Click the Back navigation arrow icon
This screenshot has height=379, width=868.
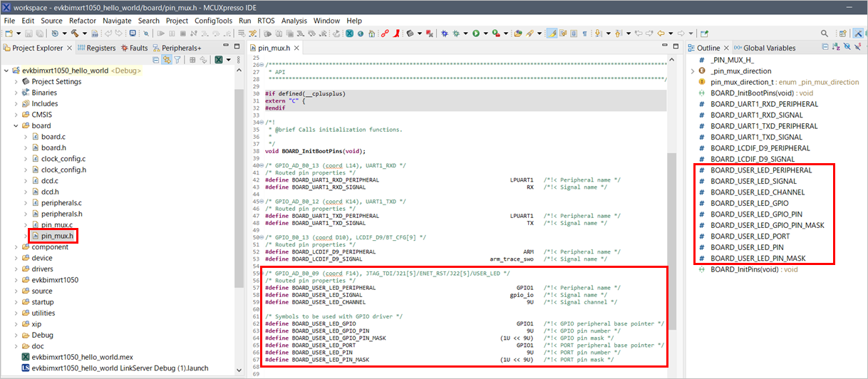(661, 33)
